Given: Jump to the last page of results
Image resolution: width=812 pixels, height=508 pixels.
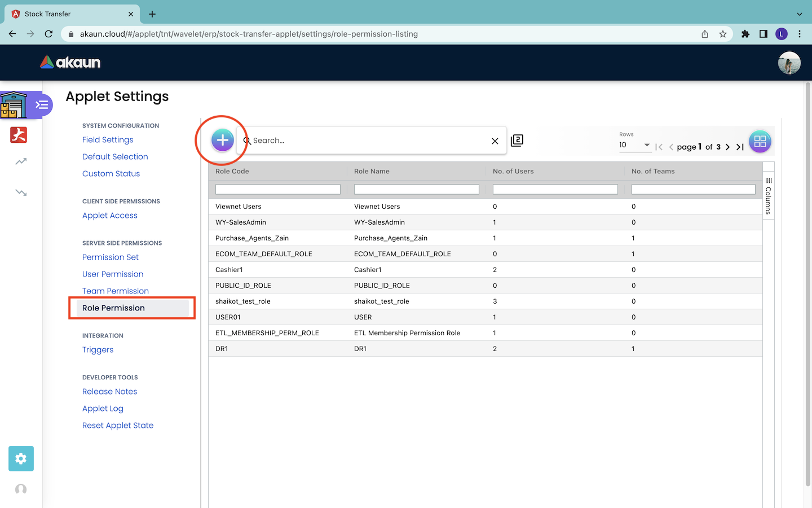Looking at the screenshot, I should point(740,147).
